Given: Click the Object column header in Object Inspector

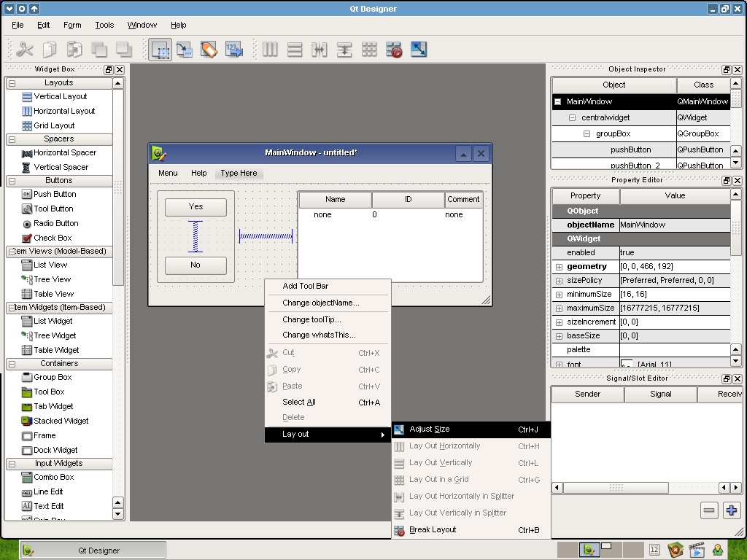Looking at the screenshot, I should (x=614, y=85).
